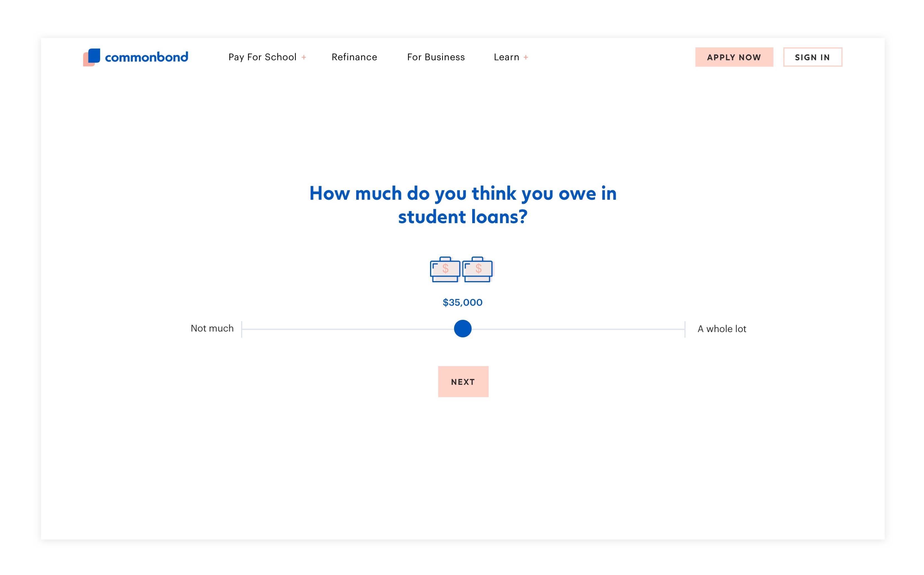Go to the Refinance page
Screen dimensions: 924x575
tap(354, 57)
